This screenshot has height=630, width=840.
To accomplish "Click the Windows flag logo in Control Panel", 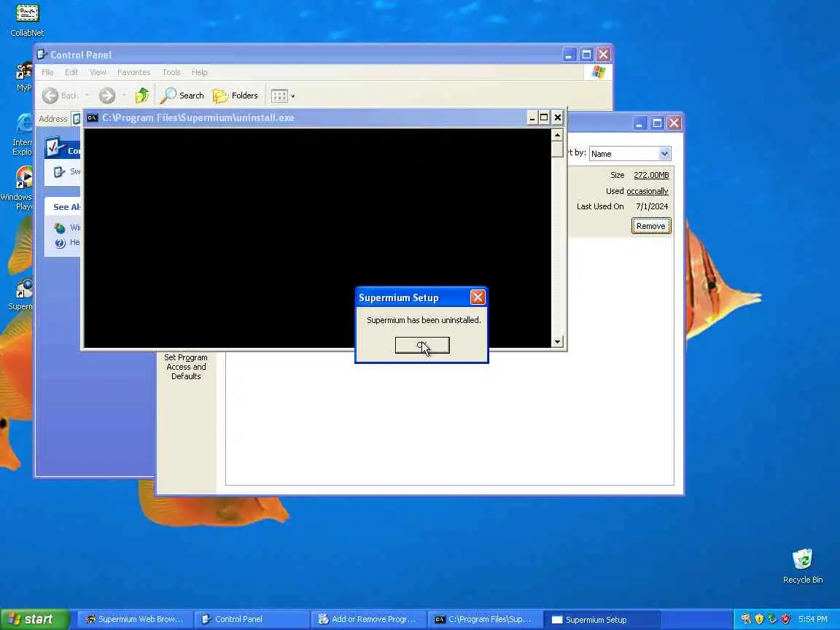I will coord(598,72).
